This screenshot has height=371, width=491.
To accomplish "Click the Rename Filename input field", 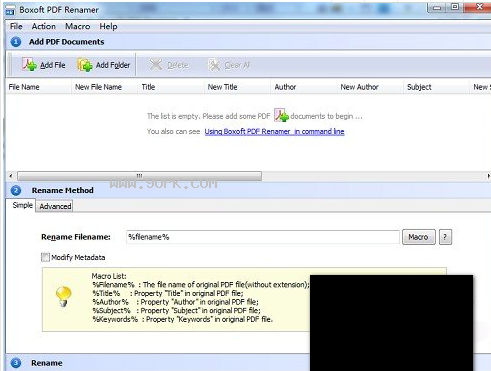I will click(263, 237).
